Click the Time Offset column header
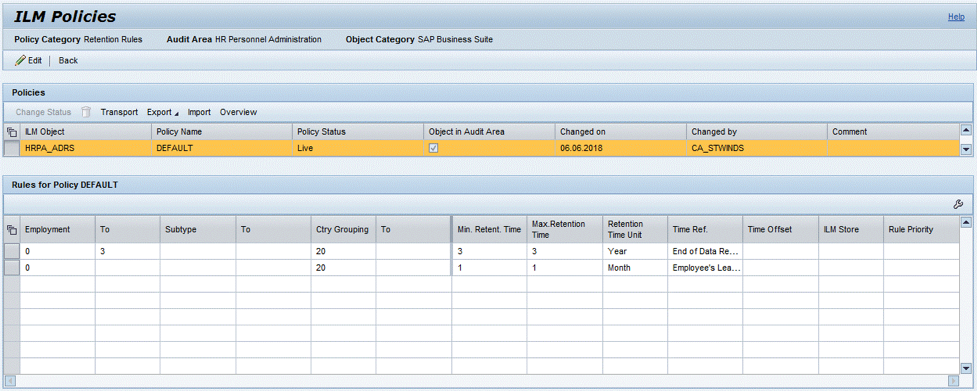The width and height of the screenshot is (977, 391). point(781,230)
